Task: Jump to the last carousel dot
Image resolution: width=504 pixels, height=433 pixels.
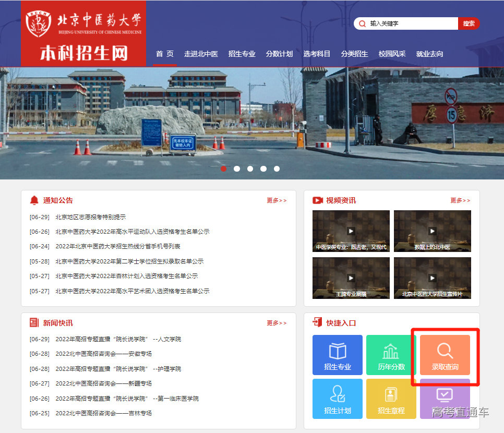Action: tap(277, 169)
